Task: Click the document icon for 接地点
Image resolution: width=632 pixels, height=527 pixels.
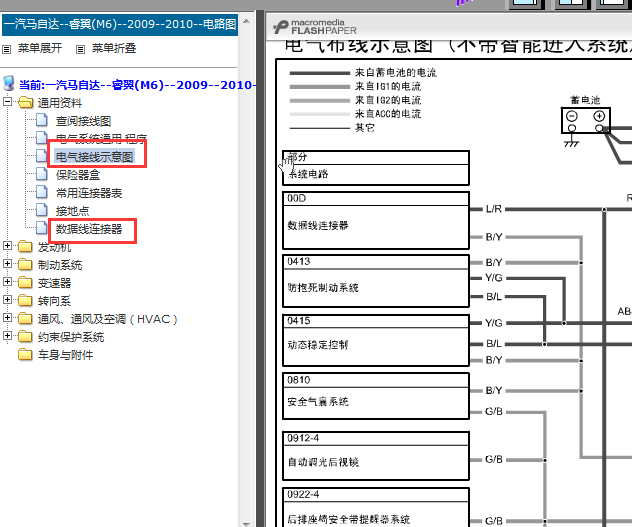Action: pos(42,210)
